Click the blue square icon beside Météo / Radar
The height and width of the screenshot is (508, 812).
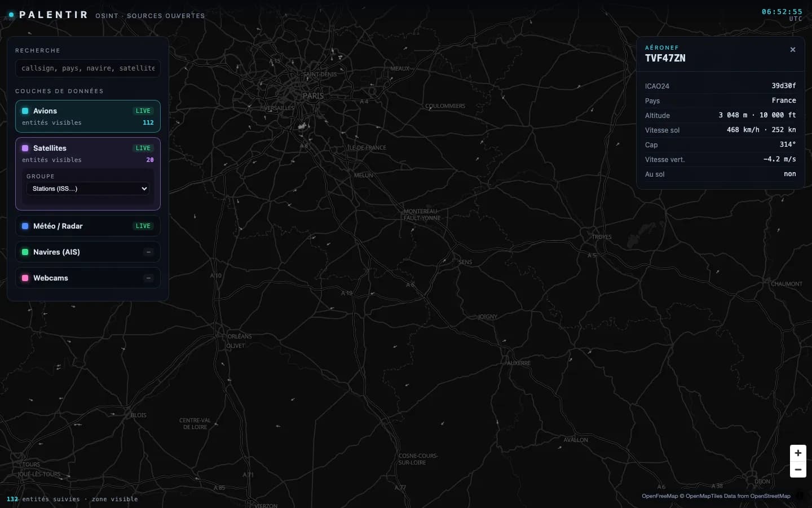coord(25,226)
